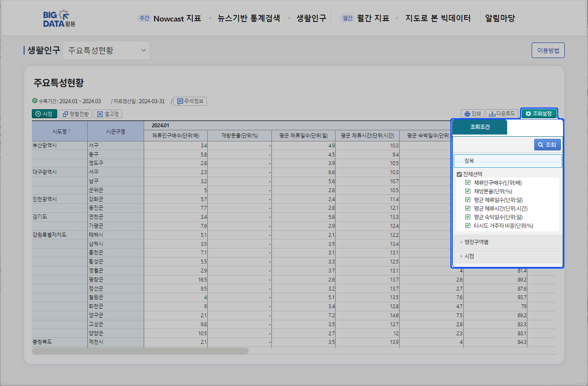Open the 뉴스기반 통계검색 menu
The width and height of the screenshot is (588, 386).
pos(249,18)
